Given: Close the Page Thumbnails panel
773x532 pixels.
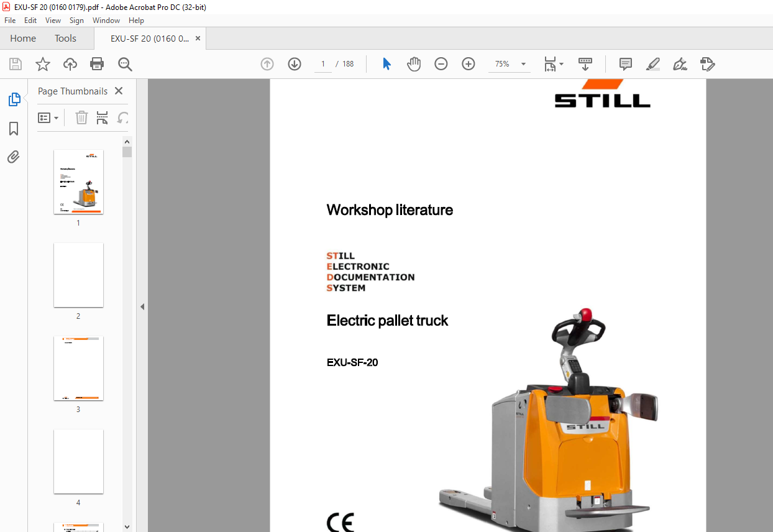Looking at the screenshot, I should (x=119, y=91).
